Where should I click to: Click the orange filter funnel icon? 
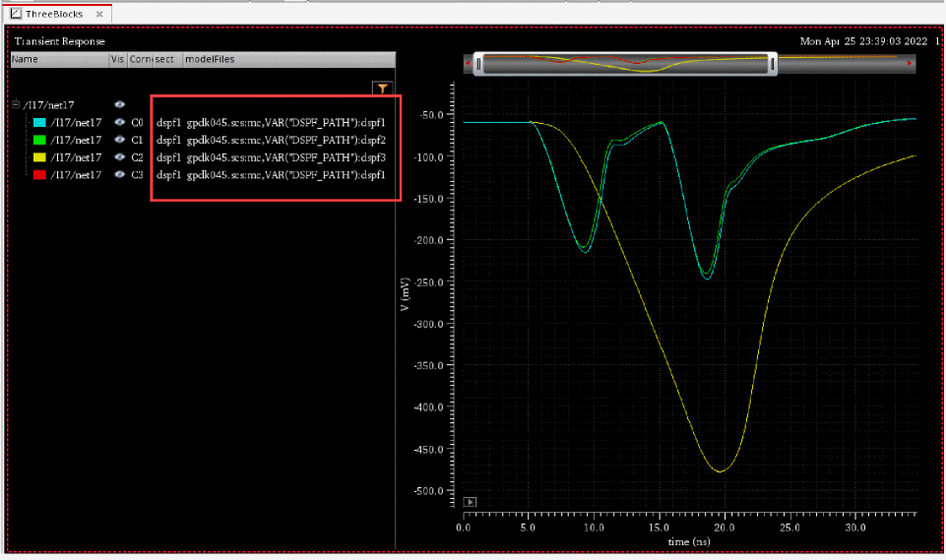(x=383, y=89)
